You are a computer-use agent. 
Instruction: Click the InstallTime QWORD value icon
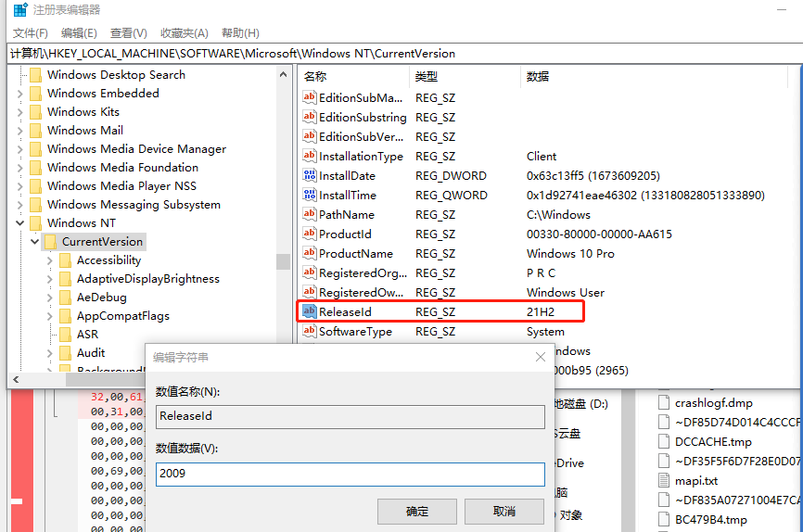(310, 195)
